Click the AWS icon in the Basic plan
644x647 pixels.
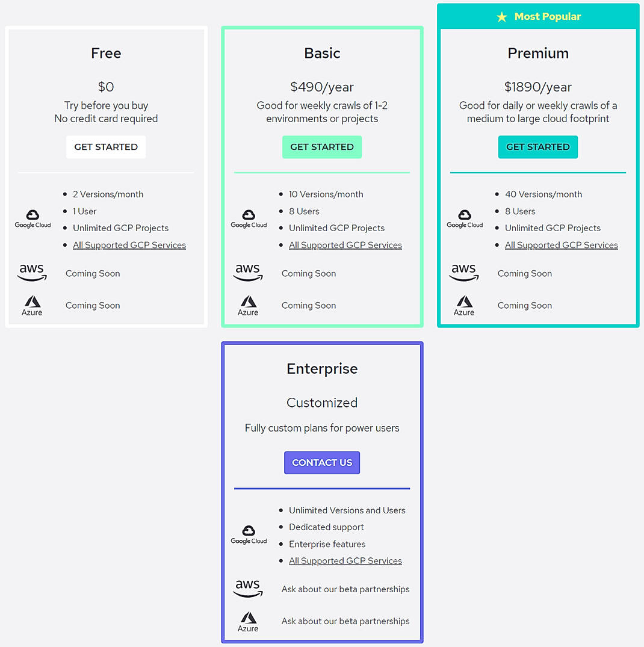click(x=248, y=273)
